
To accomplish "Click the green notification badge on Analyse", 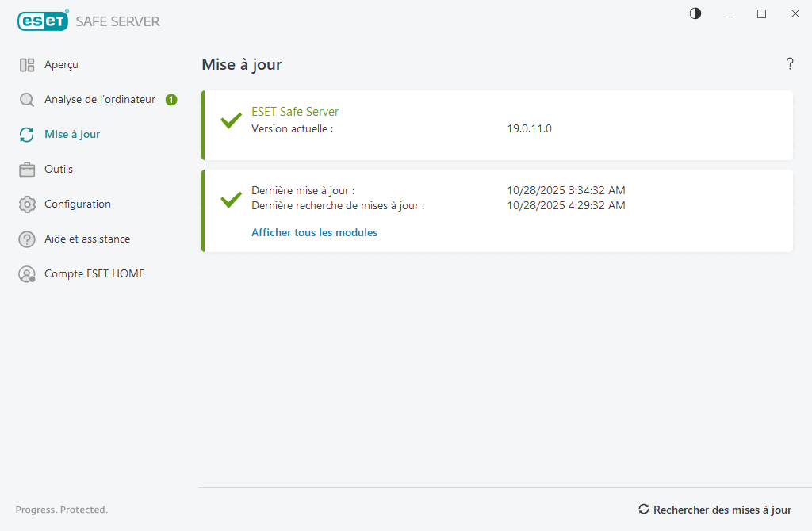I will point(171,100).
